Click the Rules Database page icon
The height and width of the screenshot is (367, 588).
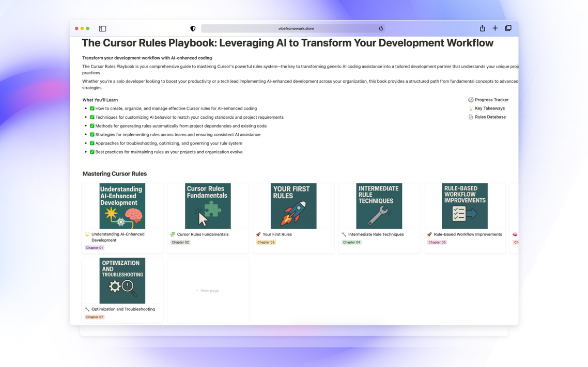[x=471, y=117]
